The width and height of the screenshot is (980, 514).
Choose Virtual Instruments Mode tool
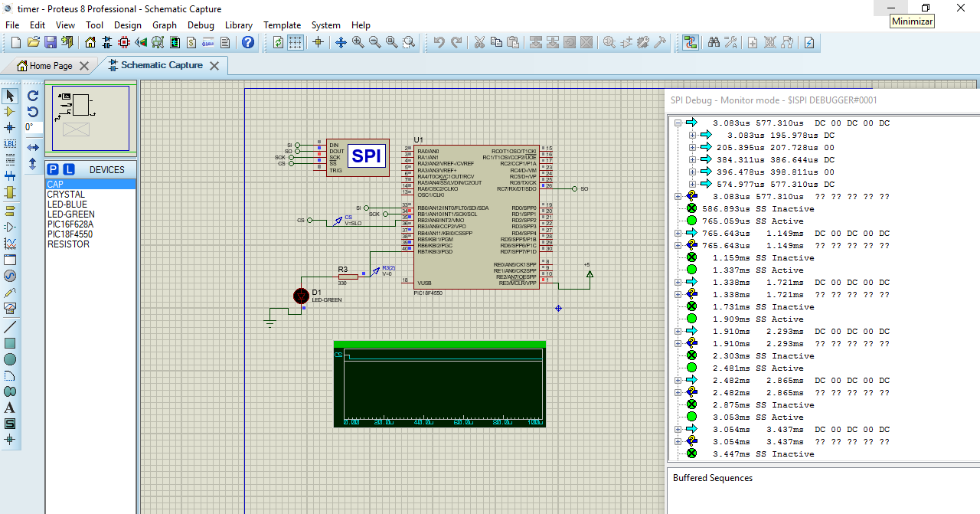pos(10,309)
